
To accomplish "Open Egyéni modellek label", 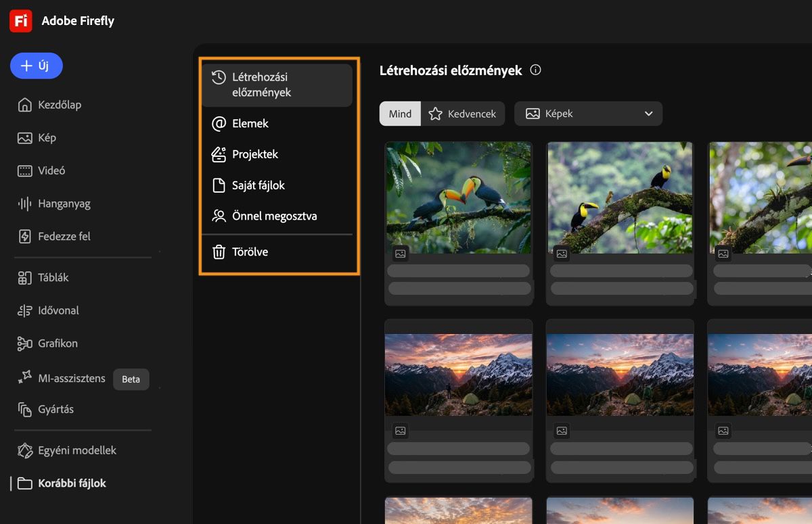I will (77, 450).
